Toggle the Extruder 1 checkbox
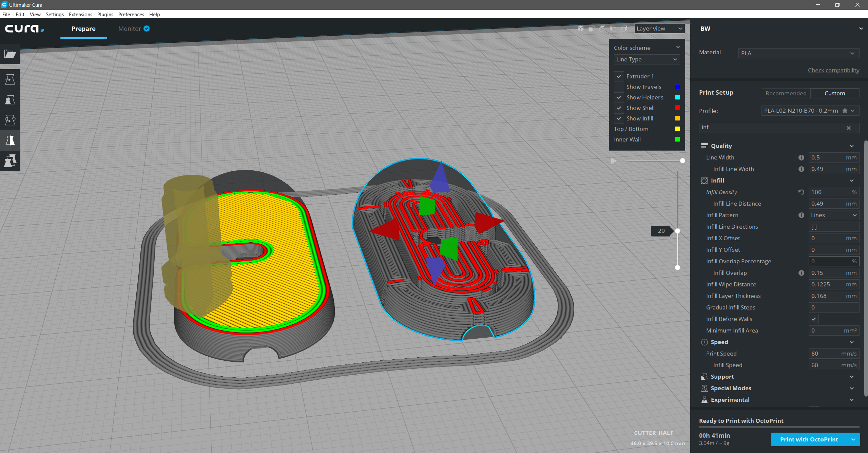 pyautogui.click(x=619, y=76)
